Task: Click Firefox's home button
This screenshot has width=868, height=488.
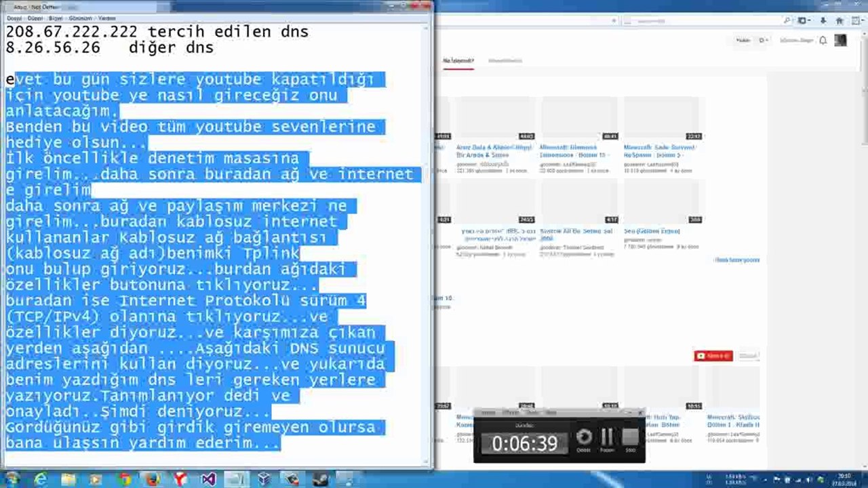Action: click(x=838, y=21)
